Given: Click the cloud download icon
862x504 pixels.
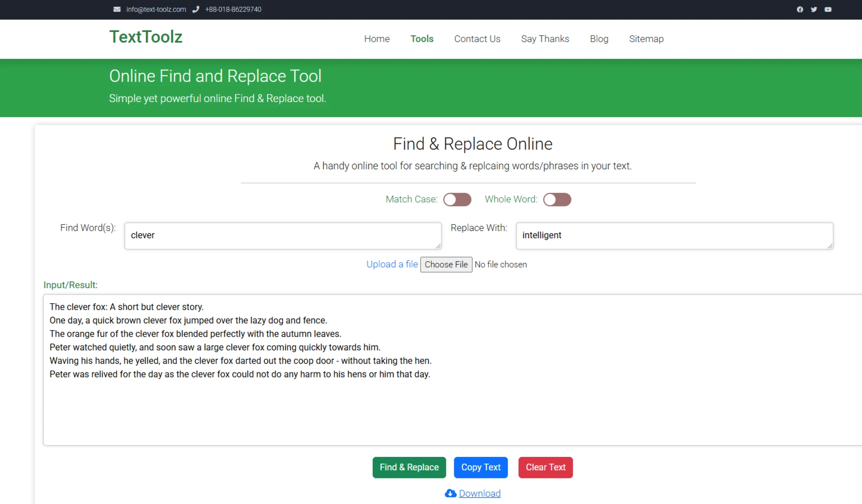Looking at the screenshot, I should click(450, 493).
